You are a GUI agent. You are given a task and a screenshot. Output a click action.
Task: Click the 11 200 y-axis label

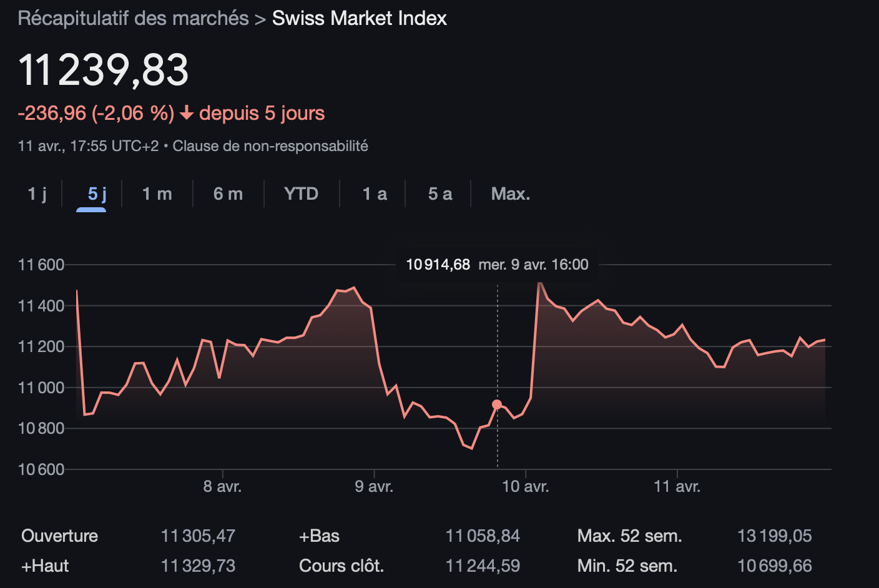coord(41,346)
